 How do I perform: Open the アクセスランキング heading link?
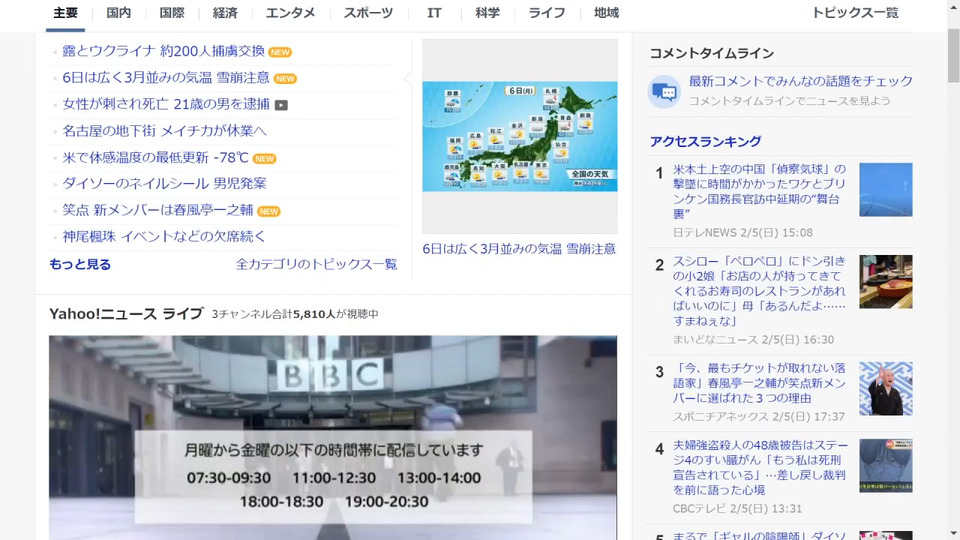[x=705, y=141]
